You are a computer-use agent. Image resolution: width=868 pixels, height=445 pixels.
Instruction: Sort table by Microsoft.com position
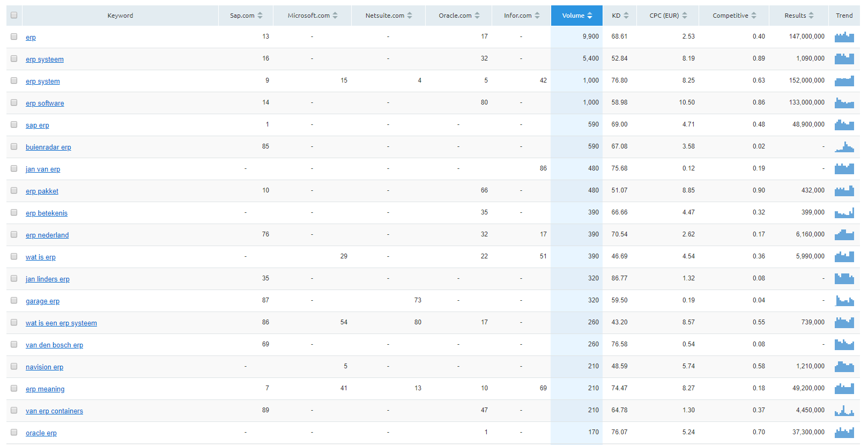click(x=313, y=16)
